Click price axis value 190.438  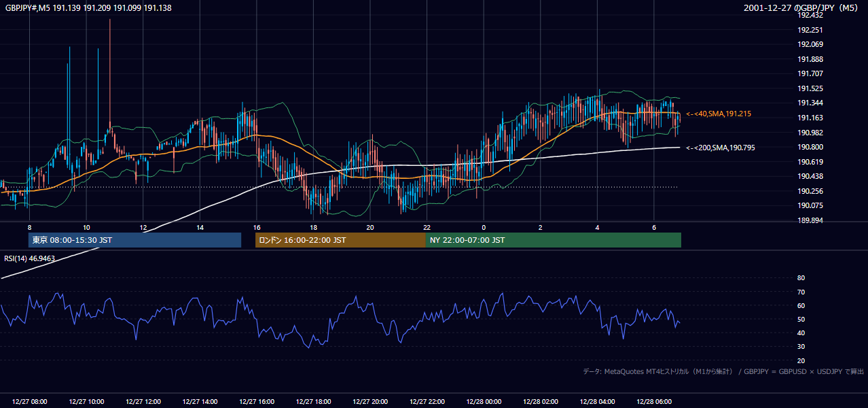click(x=810, y=176)
